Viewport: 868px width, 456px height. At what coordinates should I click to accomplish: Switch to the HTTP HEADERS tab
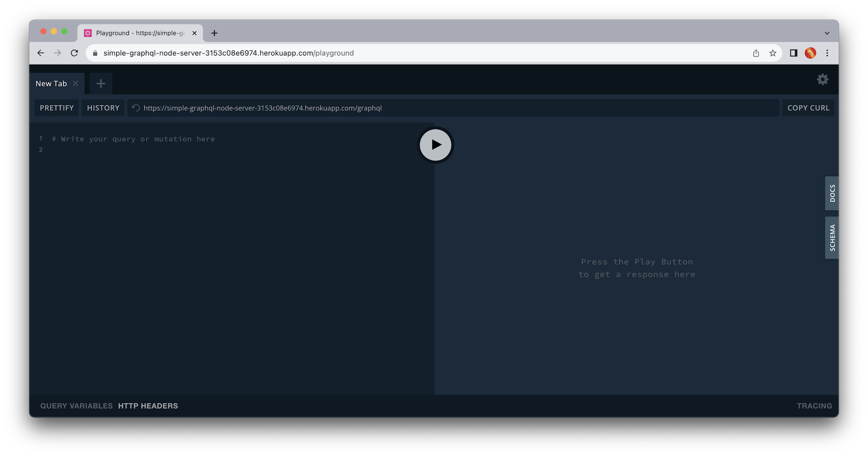[x=148, y=406]
